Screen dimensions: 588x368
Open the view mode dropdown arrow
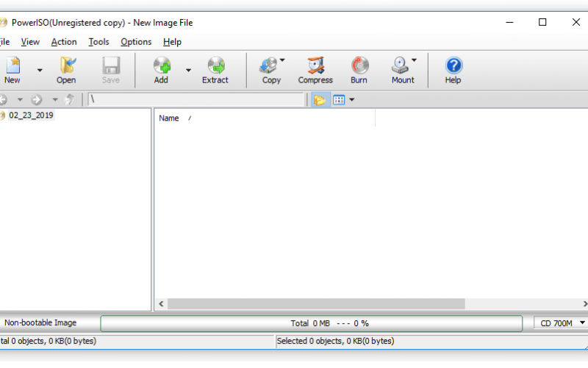pos(352,100)
